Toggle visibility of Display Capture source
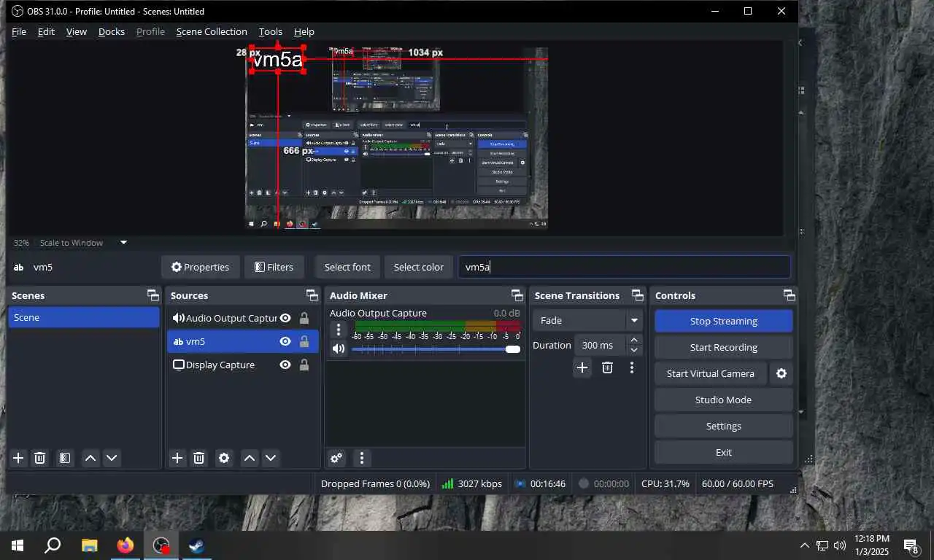This screenshot has width=934, height=560. pos(285,365)
